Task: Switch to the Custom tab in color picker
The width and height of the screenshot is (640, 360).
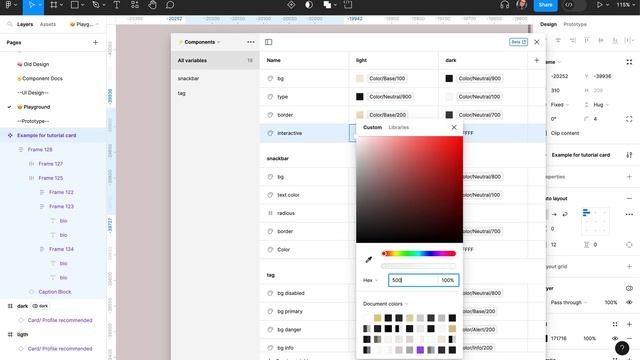Action: (x=372, y=127)
